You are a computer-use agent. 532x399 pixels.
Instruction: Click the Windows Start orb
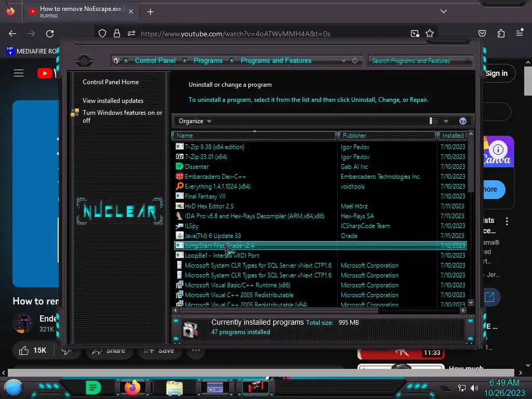[x=14, y=388]
